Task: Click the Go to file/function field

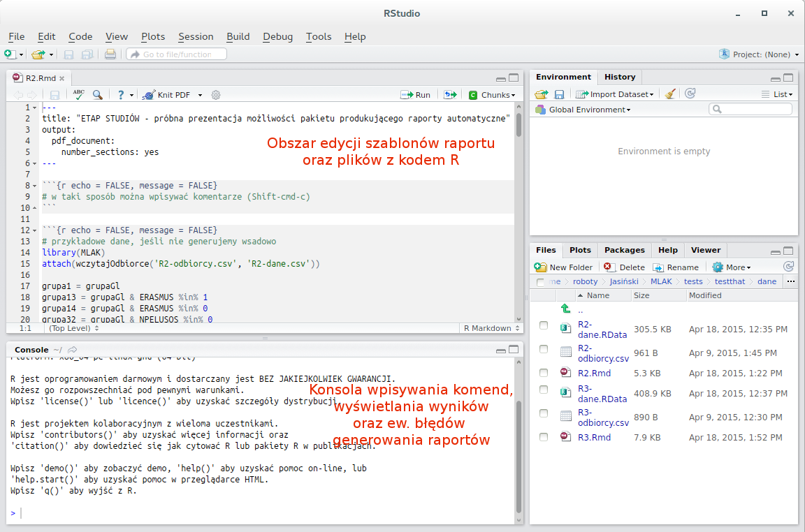Action: tap(177, 54)
